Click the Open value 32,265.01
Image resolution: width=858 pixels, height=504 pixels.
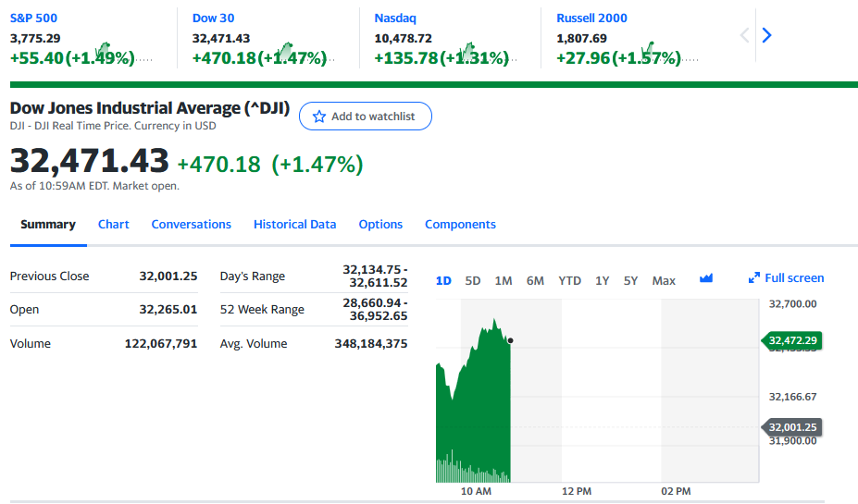click(168, 310)
